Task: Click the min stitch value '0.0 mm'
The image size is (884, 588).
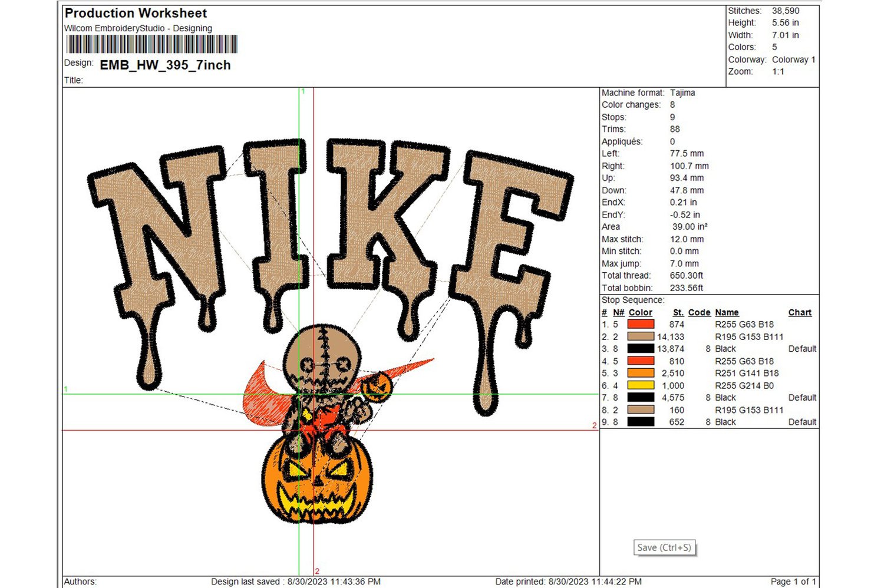Action: tap(684, 251)
